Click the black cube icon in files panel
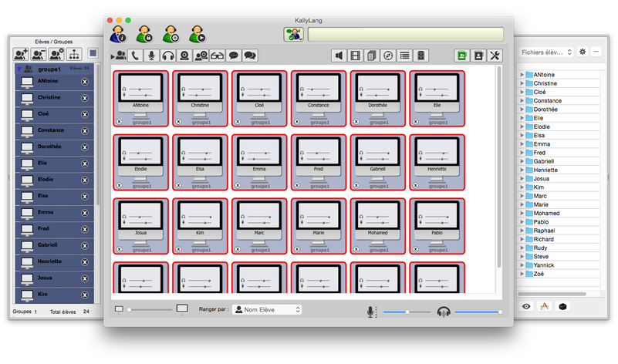The width and height of the screenshot is (618, 364). [x=562, y=306]
